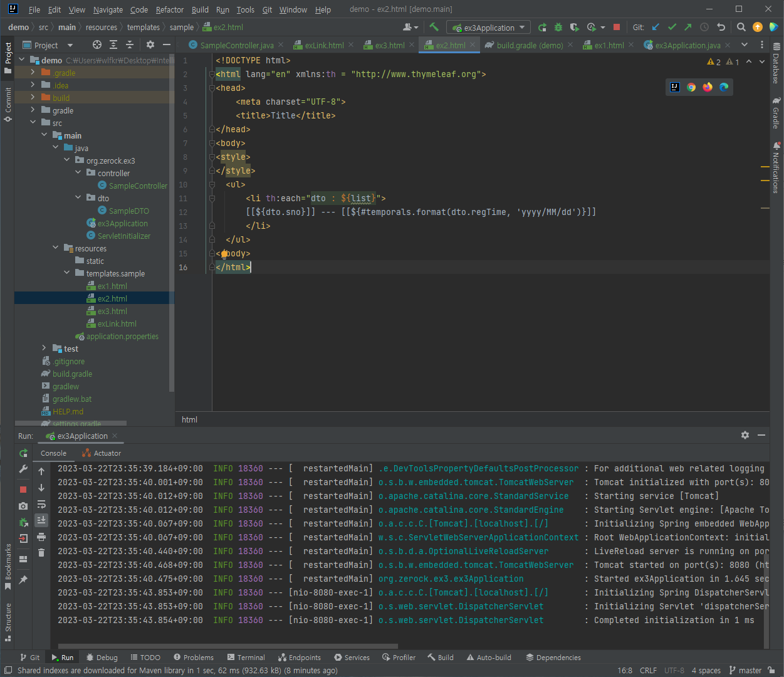784x677 pixels.
Task: Open ex2.html preview in Firefox
Action: 708,87
